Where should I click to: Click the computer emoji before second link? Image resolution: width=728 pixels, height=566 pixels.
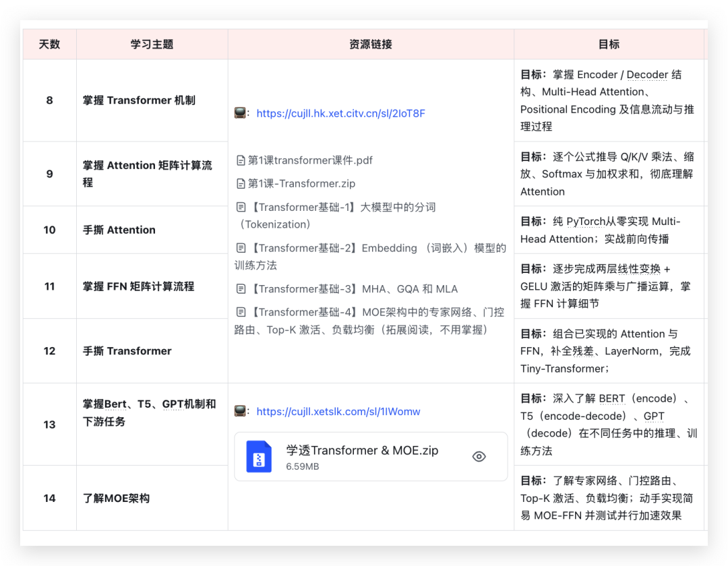point(240,411)
